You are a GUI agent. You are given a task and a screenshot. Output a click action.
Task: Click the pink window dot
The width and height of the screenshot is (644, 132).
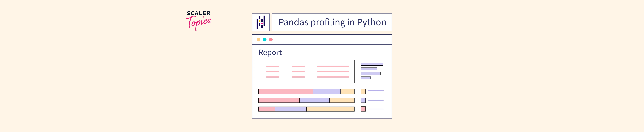271,40
